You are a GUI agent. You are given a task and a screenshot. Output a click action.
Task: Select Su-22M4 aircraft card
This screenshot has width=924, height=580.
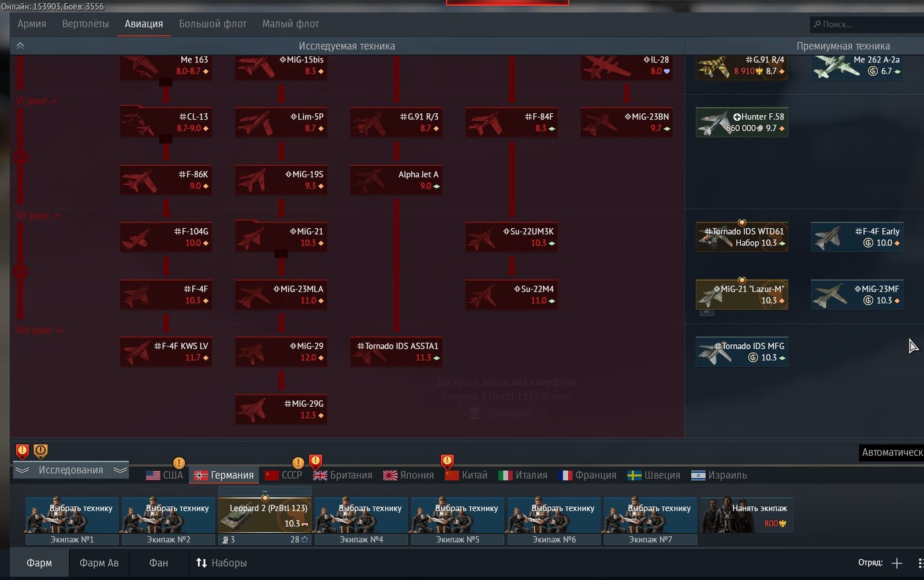click(512, 295)
